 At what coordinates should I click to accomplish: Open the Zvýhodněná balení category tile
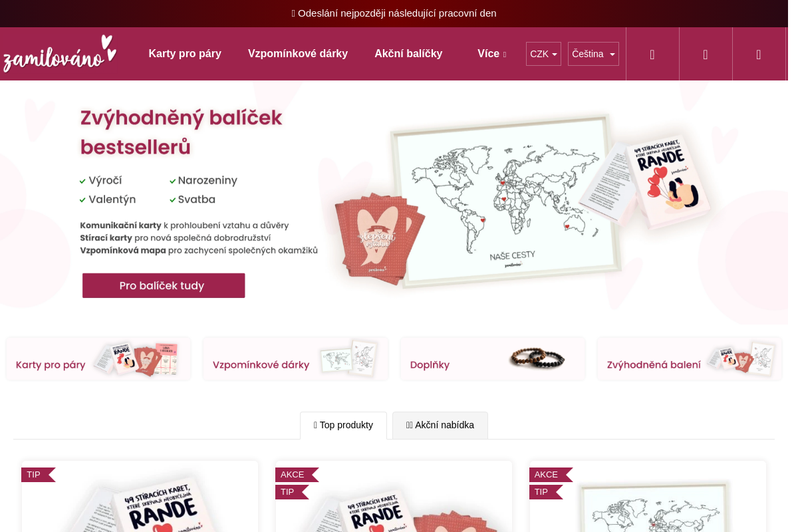(690, 359)
